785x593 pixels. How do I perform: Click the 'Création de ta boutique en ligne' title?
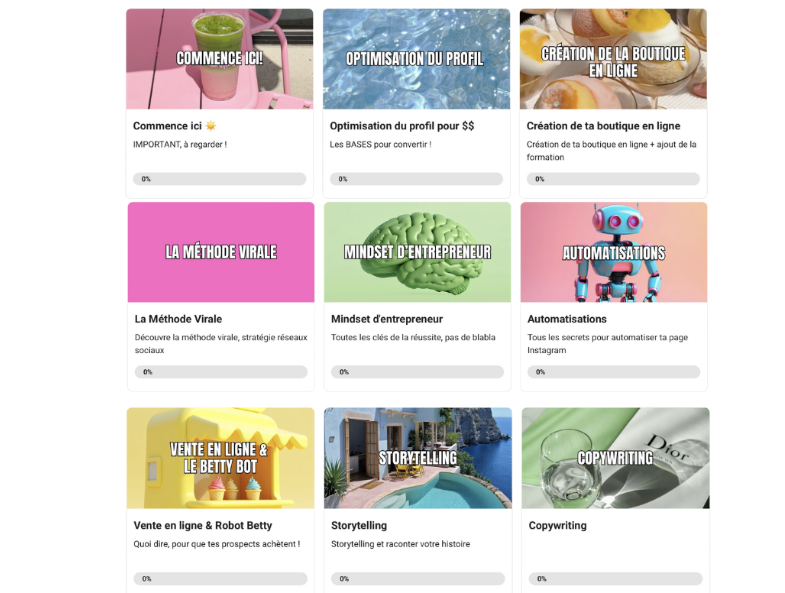click(x=603, y=126)
